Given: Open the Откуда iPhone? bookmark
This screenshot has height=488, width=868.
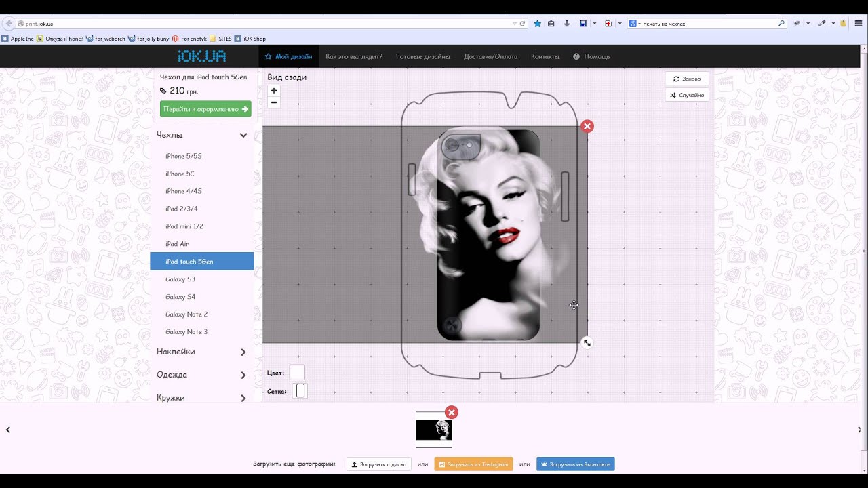Looking at the screenshot, I should click(x=60, y=39).
